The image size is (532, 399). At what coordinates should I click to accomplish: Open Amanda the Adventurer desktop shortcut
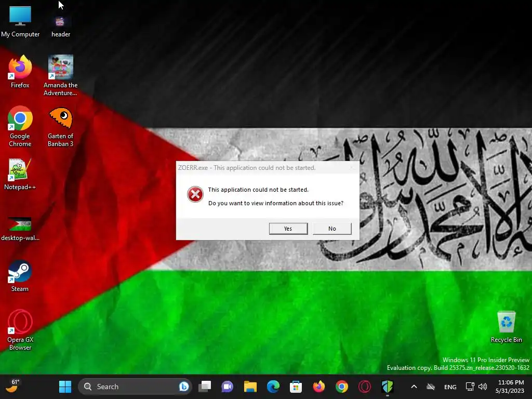click(60, 76)
